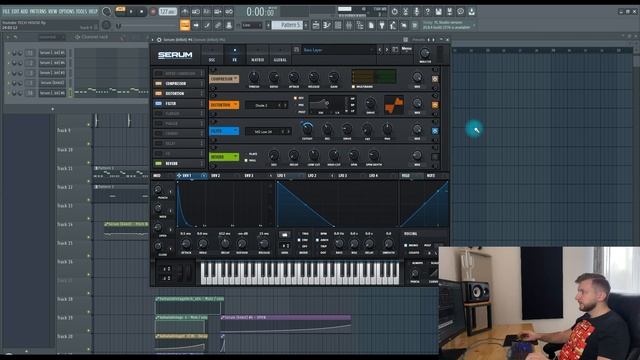Click the tempo display showing 127

pyautogui.click(x=168, y=12)
